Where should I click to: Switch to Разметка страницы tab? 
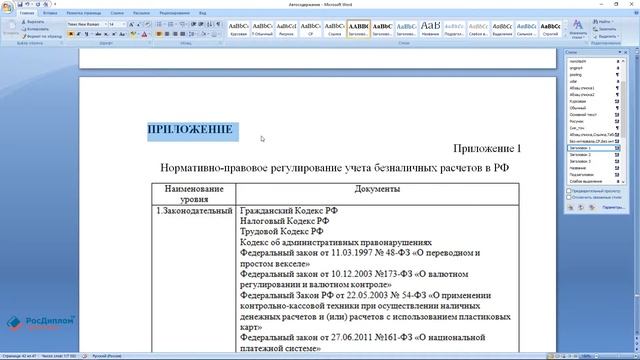pos(84,13)
